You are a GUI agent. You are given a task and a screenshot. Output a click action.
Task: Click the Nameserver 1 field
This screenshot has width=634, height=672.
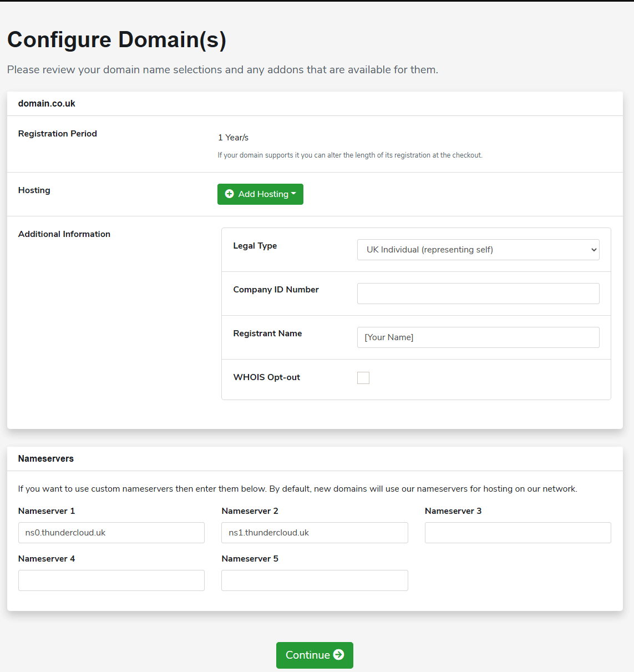[111, 533]
